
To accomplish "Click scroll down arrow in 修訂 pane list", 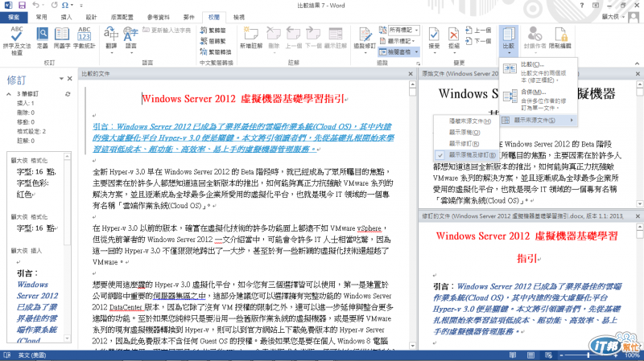I will pos(68,338).
